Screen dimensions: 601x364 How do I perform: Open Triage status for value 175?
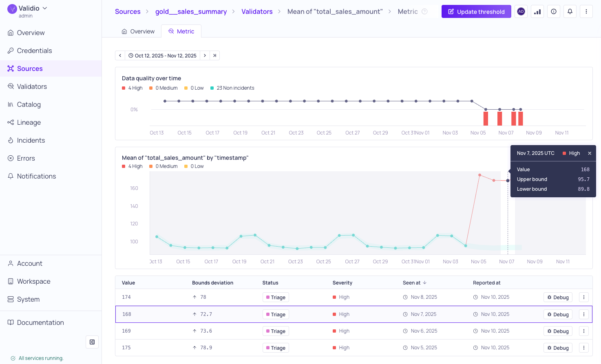pyautogui.click(x=276, y=348)
